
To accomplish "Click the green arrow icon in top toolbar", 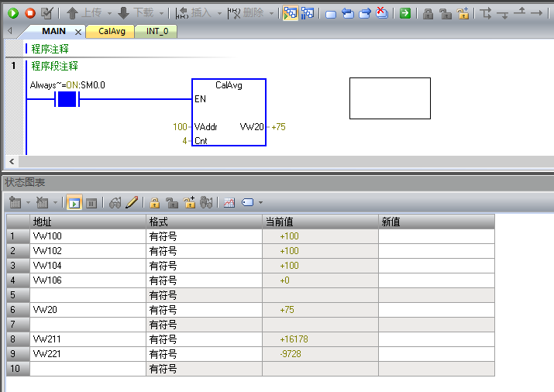I will 405,13.
